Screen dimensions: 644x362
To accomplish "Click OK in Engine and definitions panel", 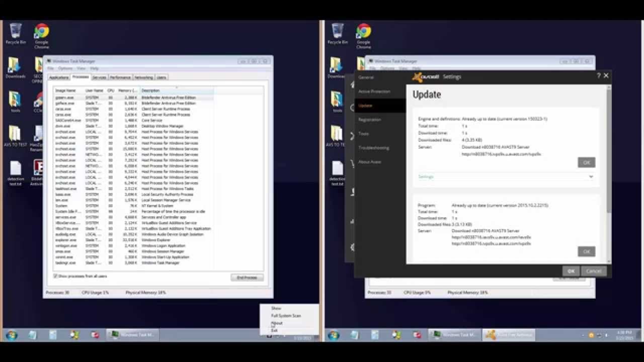I will (587, 162).
